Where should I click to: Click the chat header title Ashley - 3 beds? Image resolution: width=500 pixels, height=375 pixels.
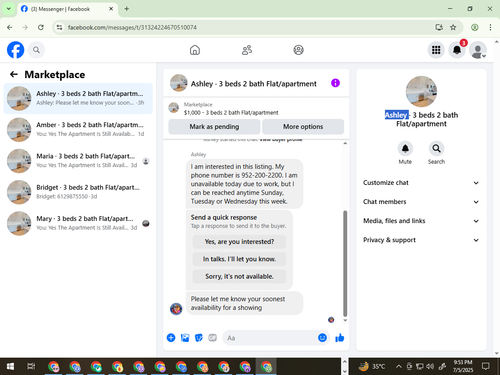[x=254, y=84]
